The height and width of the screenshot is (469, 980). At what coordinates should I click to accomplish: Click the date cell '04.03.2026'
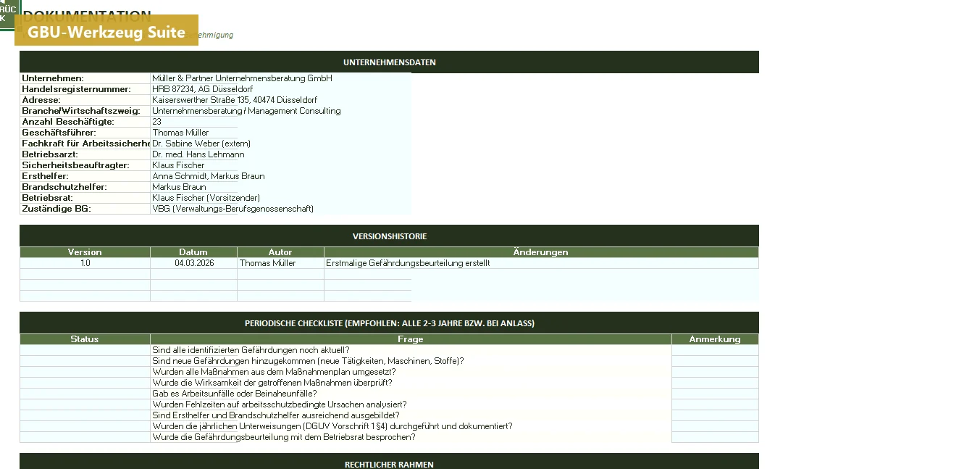194,263
